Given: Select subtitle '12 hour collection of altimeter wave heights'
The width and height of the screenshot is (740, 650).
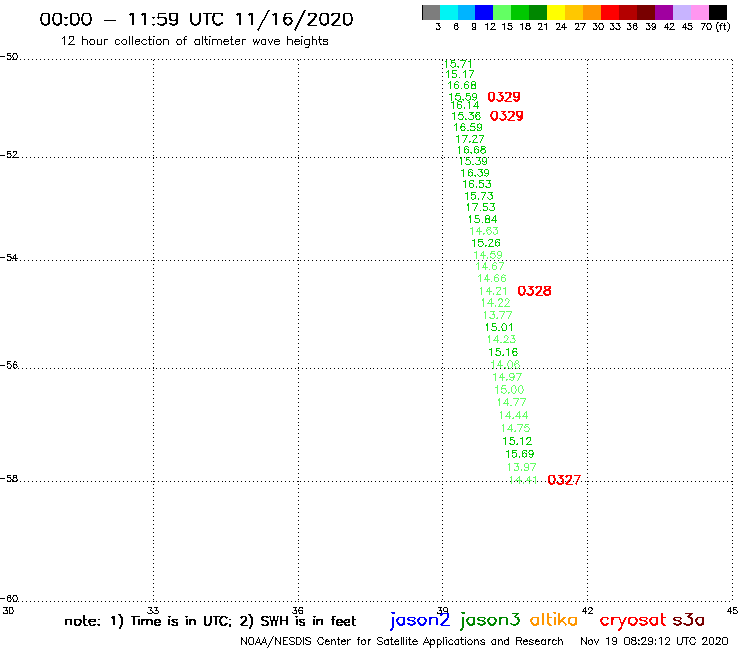Looking at the screenshot, I should 194,41.
